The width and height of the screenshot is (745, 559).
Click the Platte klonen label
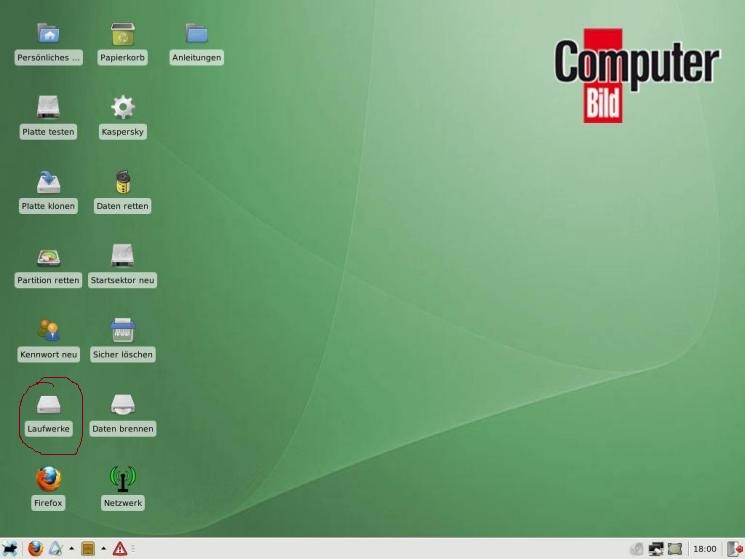(48, 206)
